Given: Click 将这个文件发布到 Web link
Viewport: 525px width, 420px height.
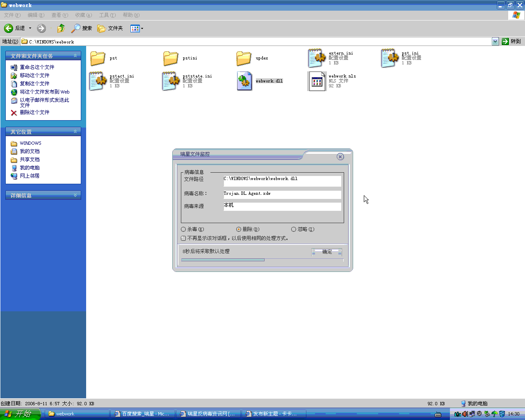Looking at the screenshot, I should pos(45,92).
